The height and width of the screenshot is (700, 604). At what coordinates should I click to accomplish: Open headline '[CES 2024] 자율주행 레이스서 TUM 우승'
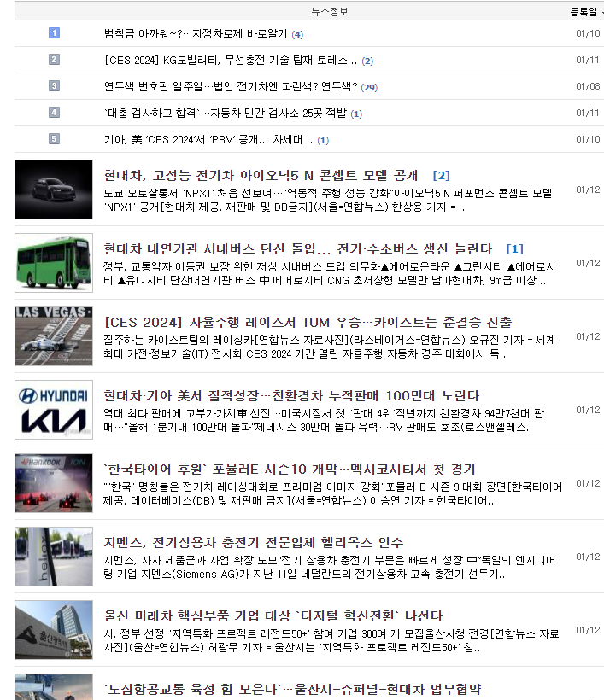point(308,323)
